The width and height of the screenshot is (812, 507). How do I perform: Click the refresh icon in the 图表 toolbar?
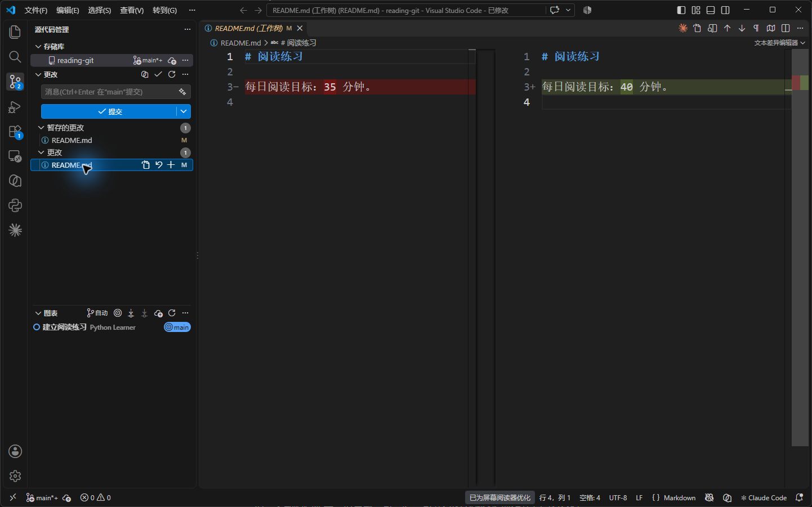point(172,313)
